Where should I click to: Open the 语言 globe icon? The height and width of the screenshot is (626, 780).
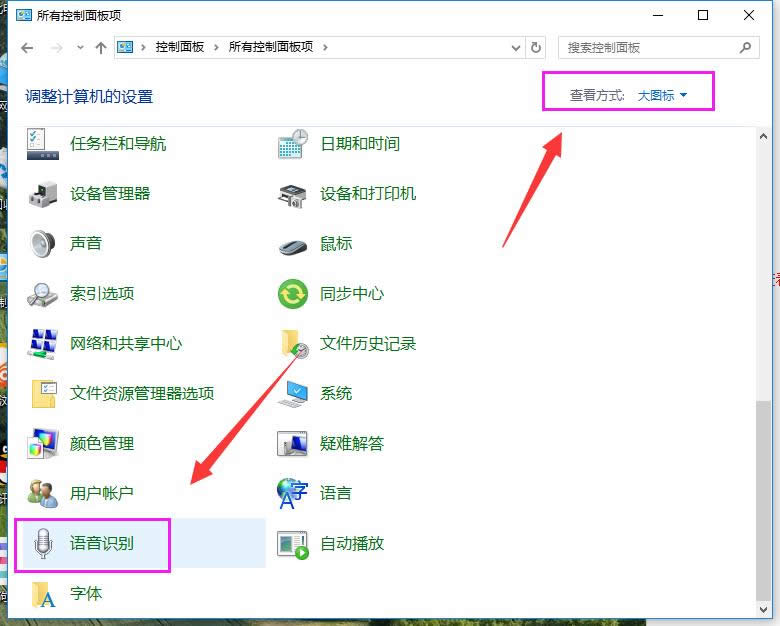tap(292, 494)
